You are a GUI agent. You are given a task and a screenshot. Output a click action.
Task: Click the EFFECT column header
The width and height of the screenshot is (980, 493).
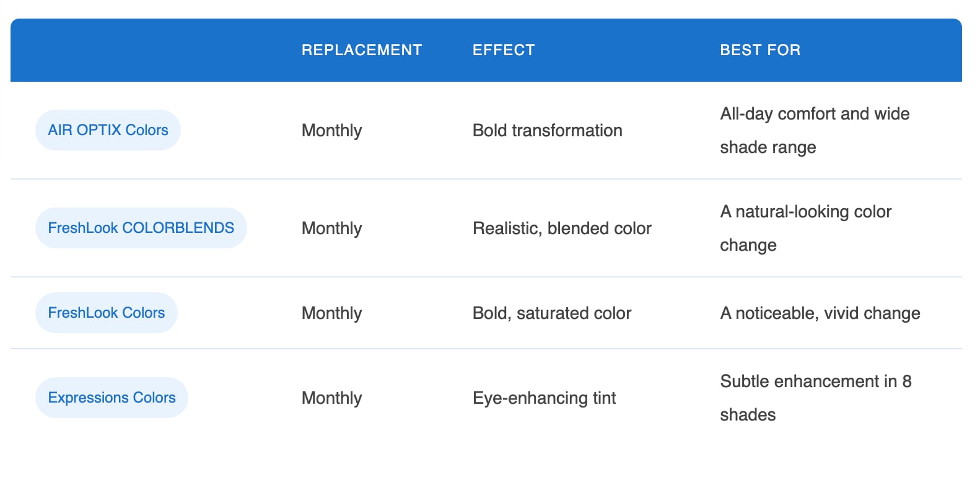pyautogui.click(x=504, y=50)
